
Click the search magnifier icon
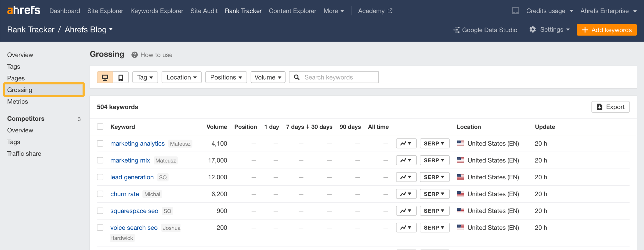pos(297,77)
